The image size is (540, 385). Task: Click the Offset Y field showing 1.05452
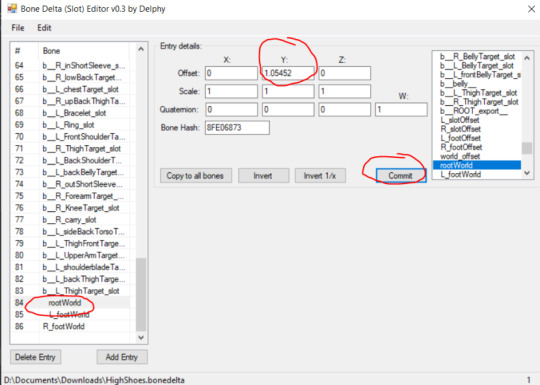pyautogui.click(x=288, y=73)
